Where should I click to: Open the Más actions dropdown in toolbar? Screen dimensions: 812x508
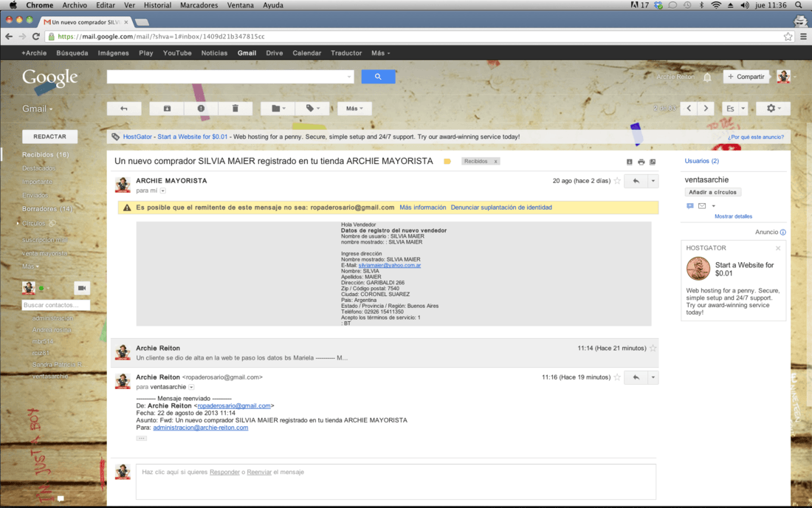pyautogui.click(x=355, y=109)
